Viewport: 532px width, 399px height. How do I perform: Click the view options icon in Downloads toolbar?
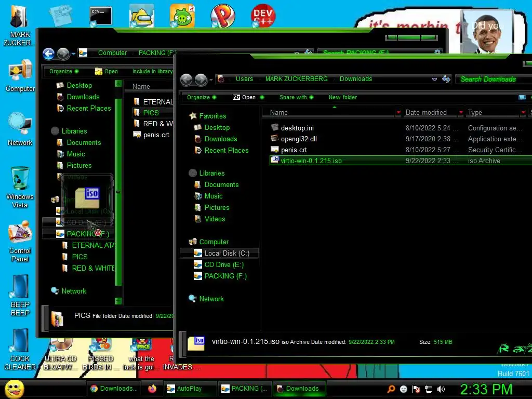click(x=522, y=97)
